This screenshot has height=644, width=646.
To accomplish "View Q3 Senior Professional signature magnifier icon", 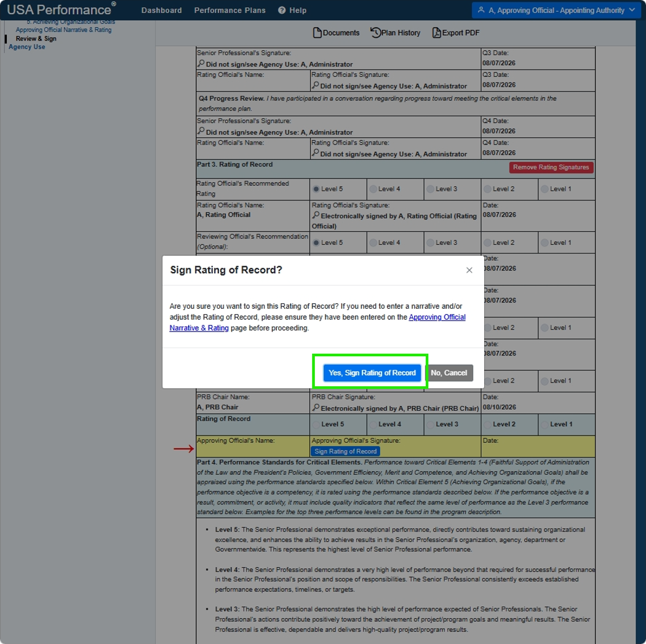I will click(x=201, y=64).
